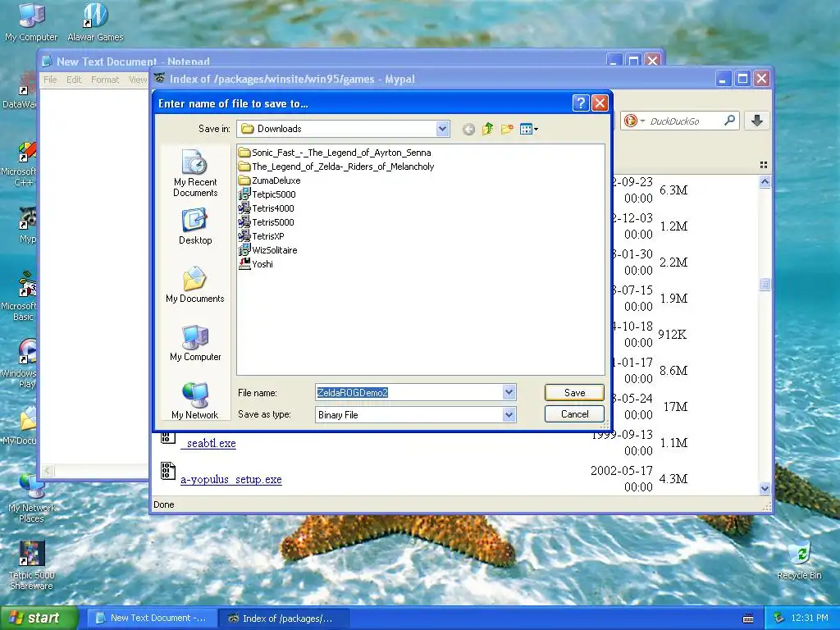Cancel the save file dialog
This screenshot has width=840, height=630.
point(574,414)
